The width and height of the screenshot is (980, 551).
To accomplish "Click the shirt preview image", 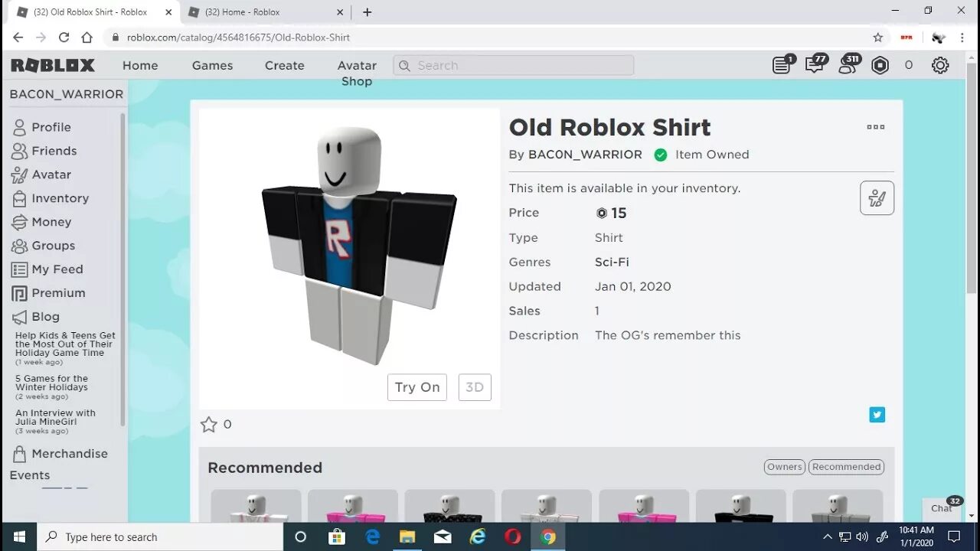I will pyautogui.click(x=349, y=258).
